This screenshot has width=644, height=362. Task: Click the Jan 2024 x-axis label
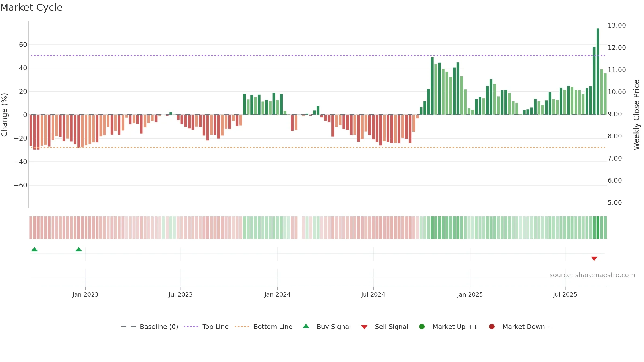click(x=277, y=294)
